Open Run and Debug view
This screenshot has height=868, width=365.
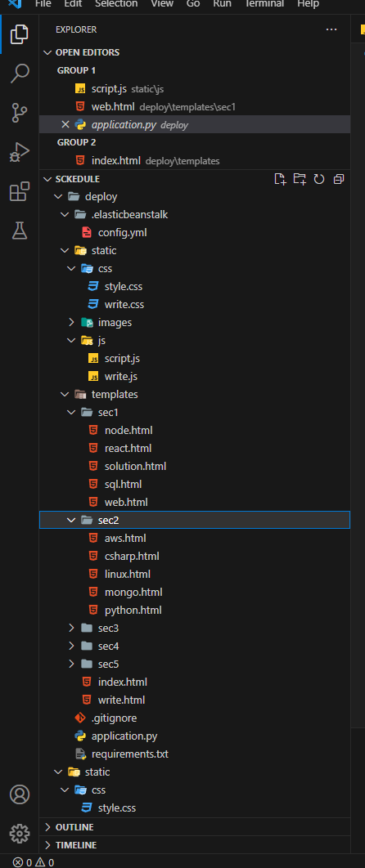coord(20,152)
